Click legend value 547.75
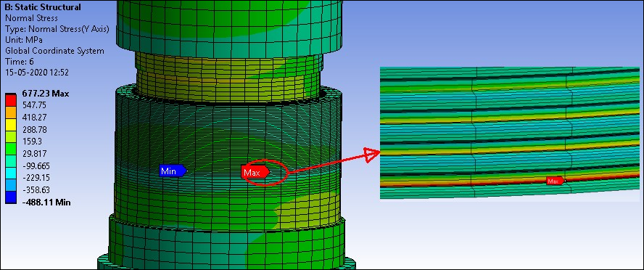 (x=34, y=105)
